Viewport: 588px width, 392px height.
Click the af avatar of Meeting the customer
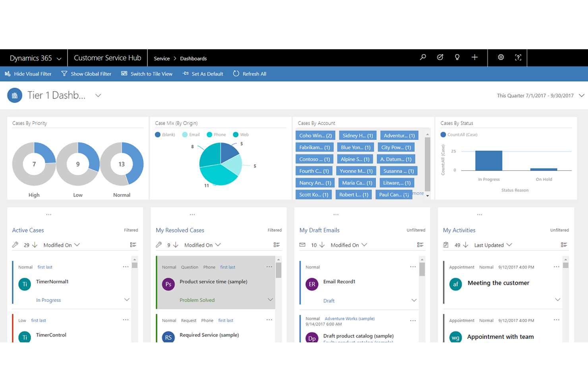(x=456, y=284)
